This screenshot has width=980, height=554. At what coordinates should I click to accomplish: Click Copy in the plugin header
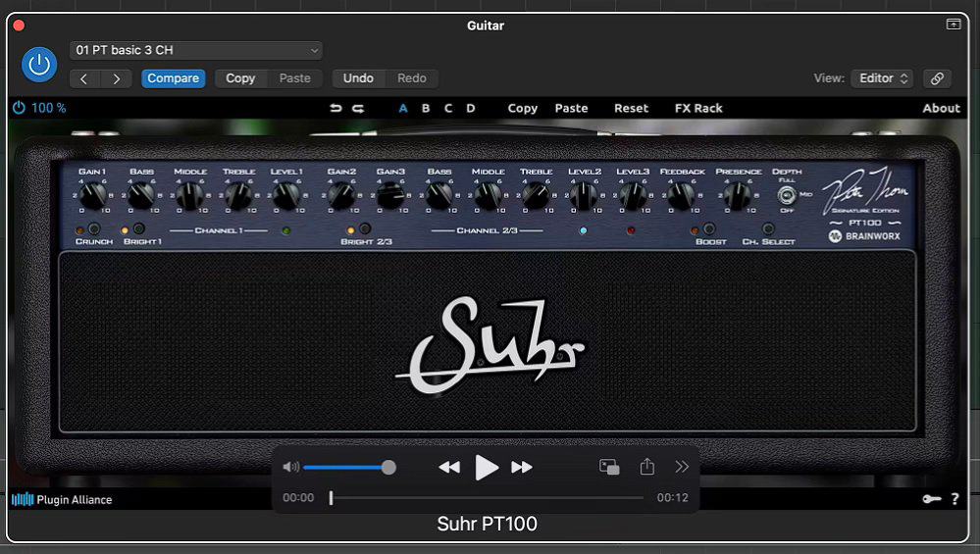pos(240,78)
